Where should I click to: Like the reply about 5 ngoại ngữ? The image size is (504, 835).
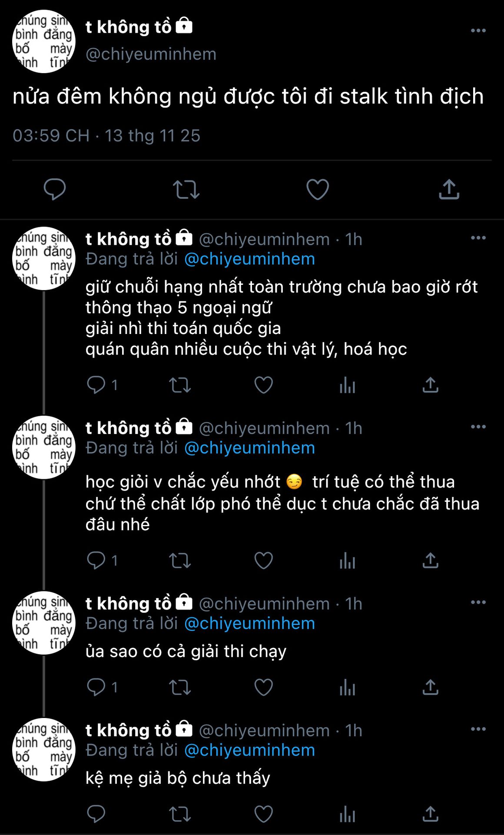pos(263,385)
